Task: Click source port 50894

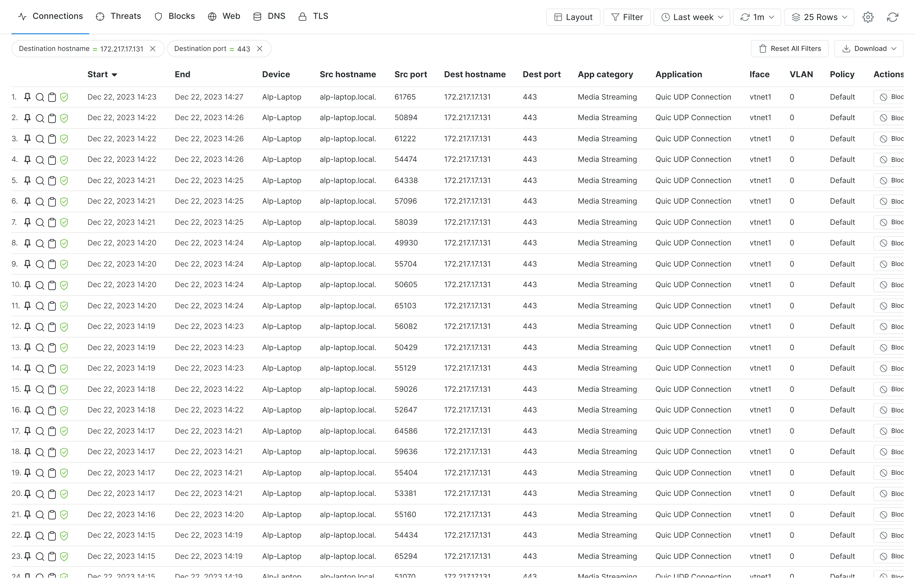Action: (x=406, y=118)
